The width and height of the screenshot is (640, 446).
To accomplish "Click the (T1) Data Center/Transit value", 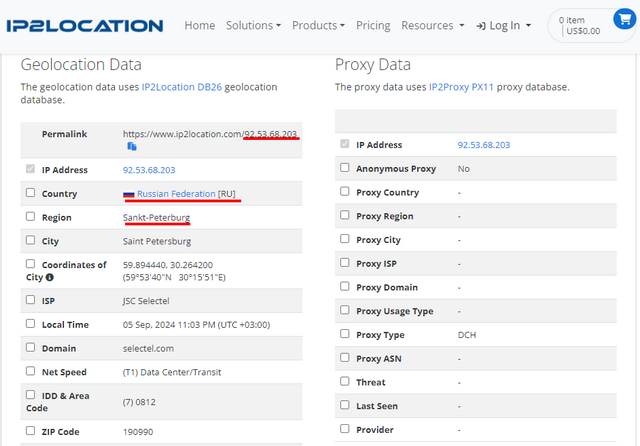I will pos(172,372).
